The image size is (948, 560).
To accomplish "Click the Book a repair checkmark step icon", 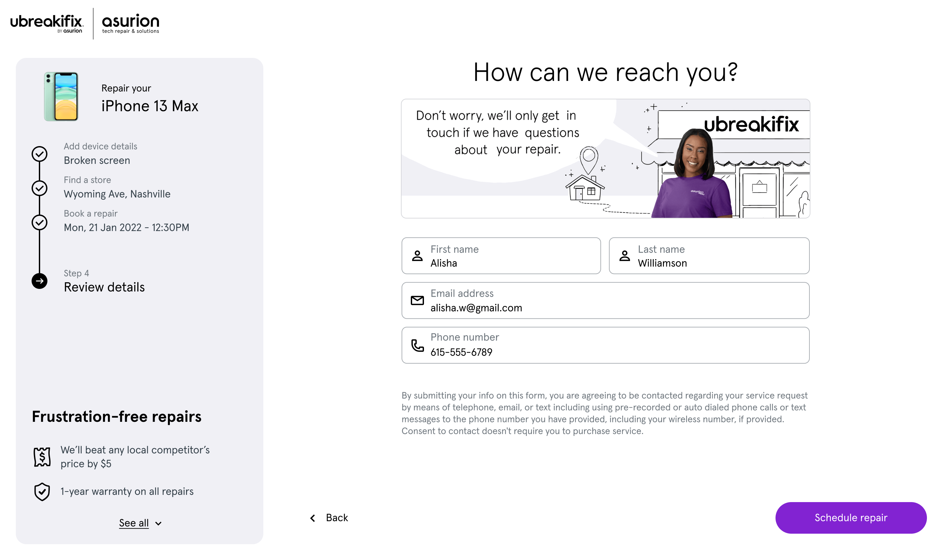I will click(39, 222).
